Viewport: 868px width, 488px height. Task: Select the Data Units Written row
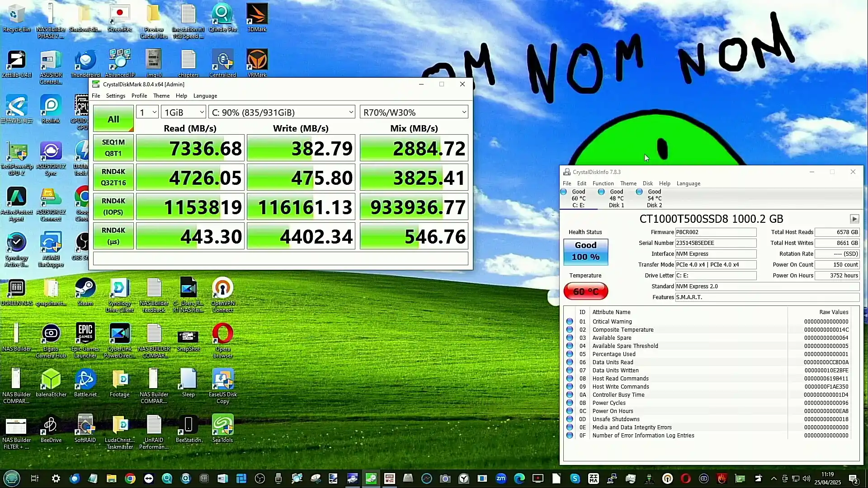pyautogui.click(x=708, y=371)
